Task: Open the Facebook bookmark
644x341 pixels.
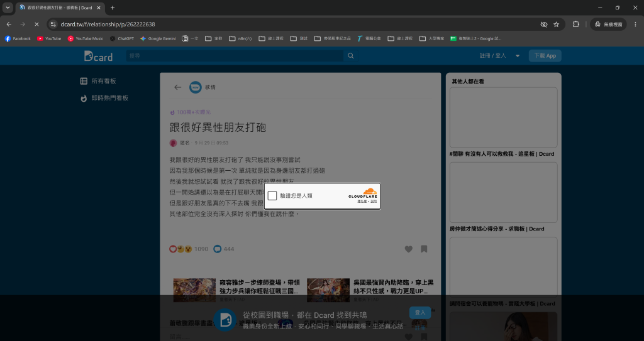Action: point(18,38)
